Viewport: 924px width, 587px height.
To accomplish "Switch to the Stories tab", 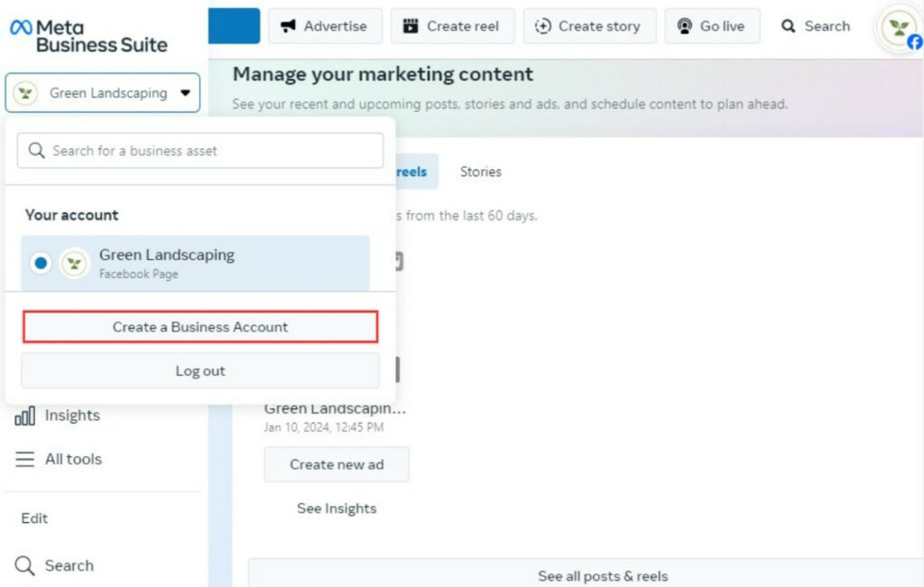I will pos(481,172).
